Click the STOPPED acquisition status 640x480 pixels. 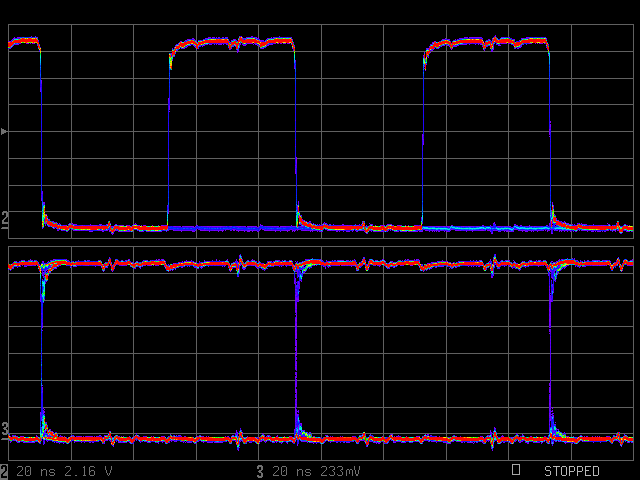[x=571, y=471]
